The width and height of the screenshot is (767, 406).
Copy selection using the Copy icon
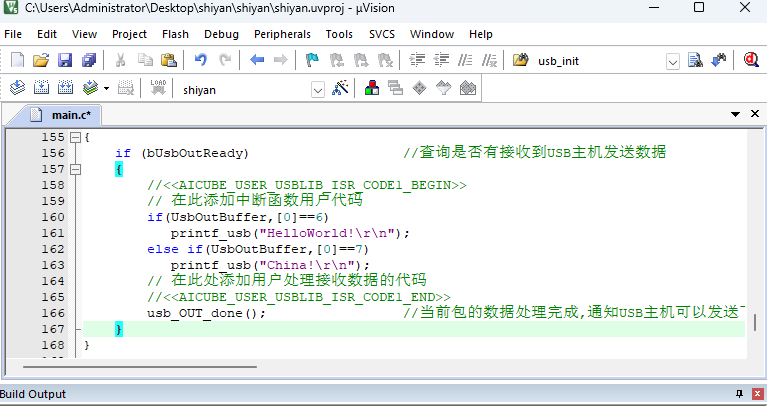coord(145,60)
